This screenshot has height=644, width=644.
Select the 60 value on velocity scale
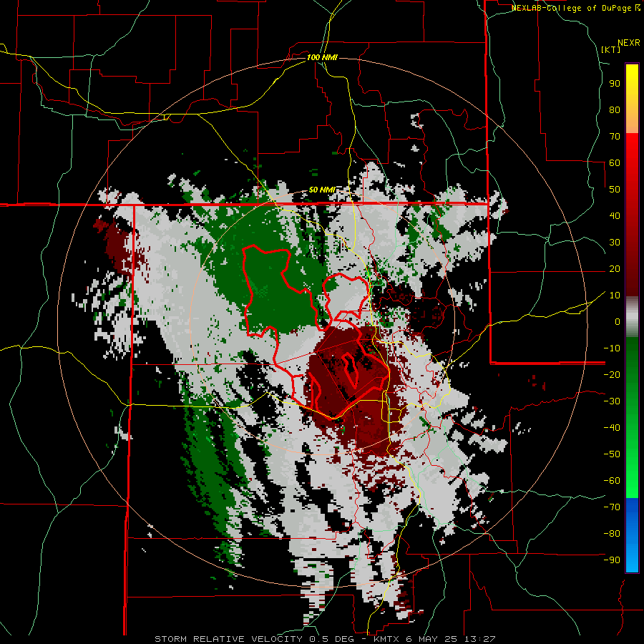(x=615, y=163)
